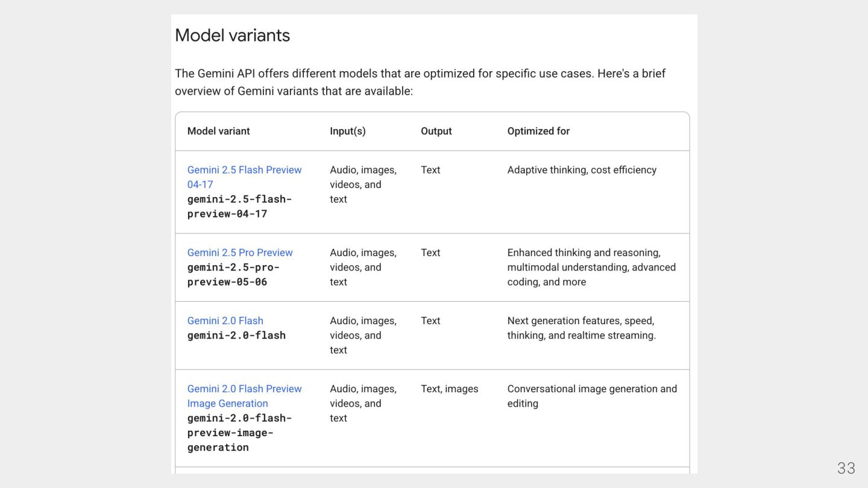Open the Gemini 2.5 Flash Preview 04-17 link
The image size is (868, 488).
(x=244, y=170)
